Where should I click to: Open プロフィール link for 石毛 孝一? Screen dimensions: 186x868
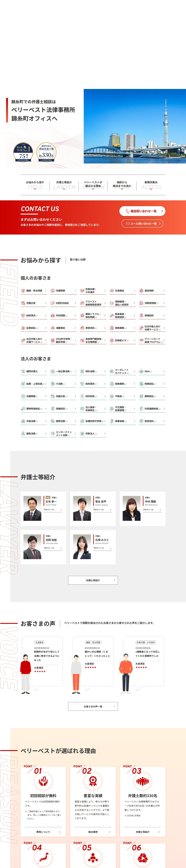[x=53, y=510]
